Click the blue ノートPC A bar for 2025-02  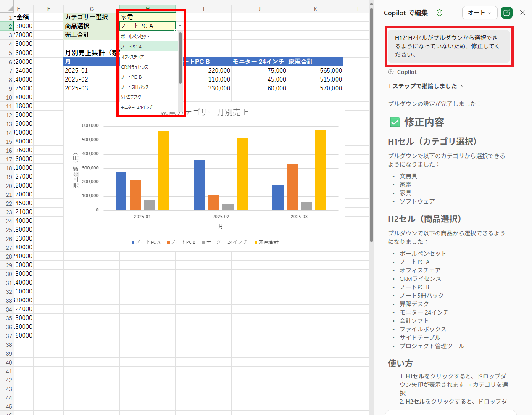(199, 185)
